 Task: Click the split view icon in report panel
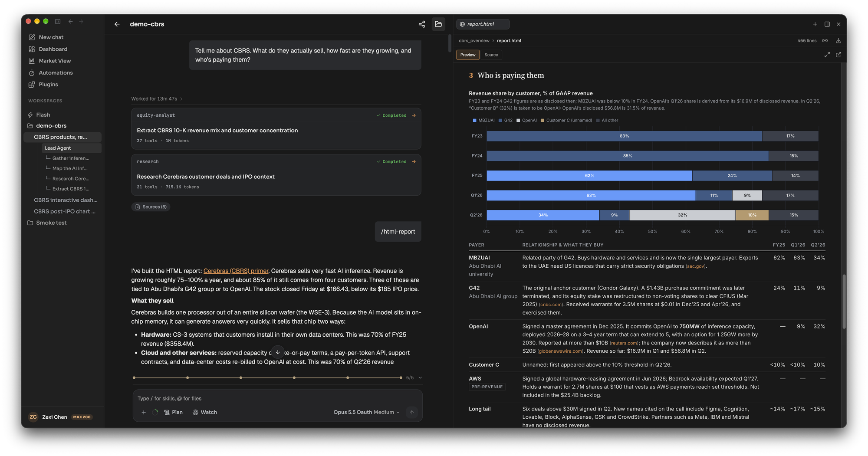827,24
